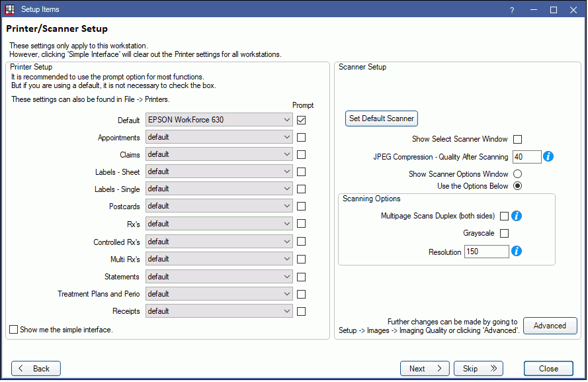Open the Statements printer dropdown
The width and height of the screenshot is (588, 382).
pyautogui.click(x=219, y=277)
